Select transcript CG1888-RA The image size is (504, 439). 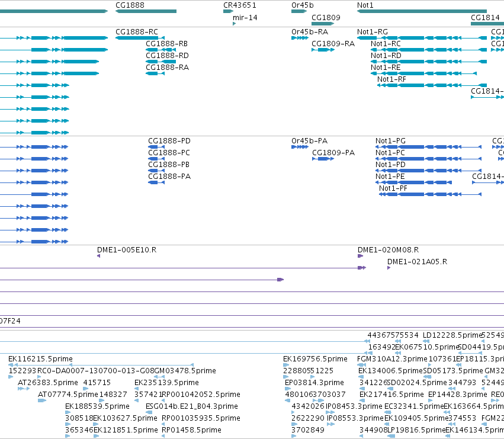pyautogui.click(x=167, y=68)
